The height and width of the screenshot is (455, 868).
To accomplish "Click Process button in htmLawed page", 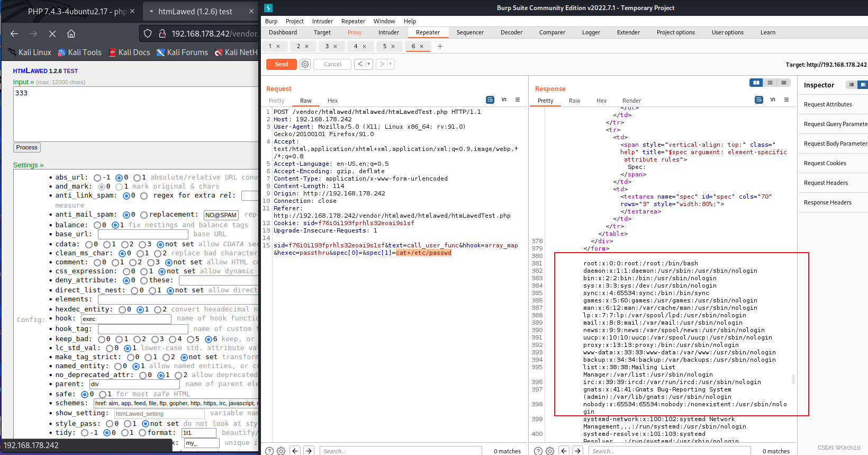I will 26,148.
